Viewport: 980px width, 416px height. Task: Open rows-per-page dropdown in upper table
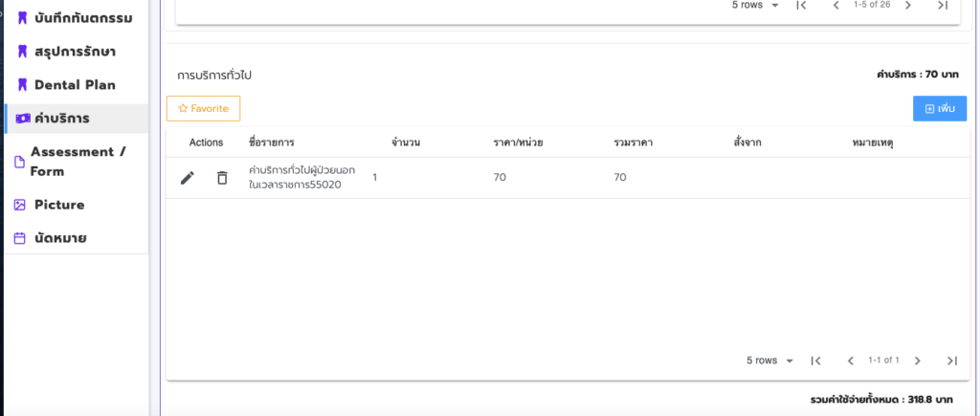(756, 5)
